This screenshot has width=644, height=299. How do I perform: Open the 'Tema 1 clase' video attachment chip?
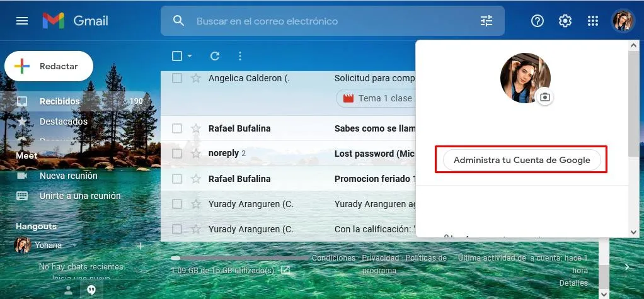click(377, 98)
